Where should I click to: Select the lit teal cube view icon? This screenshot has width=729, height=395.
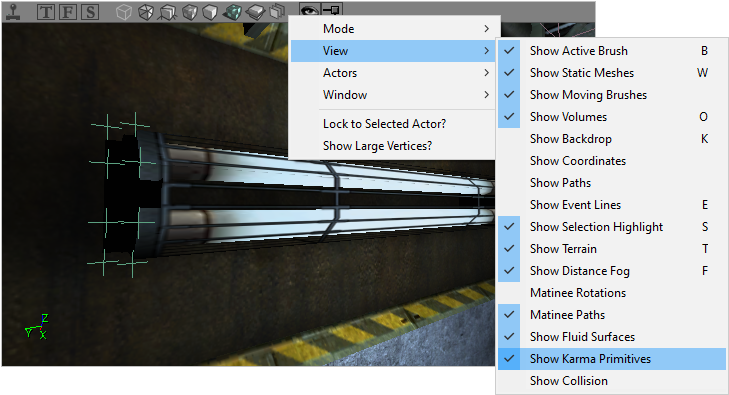232,12
